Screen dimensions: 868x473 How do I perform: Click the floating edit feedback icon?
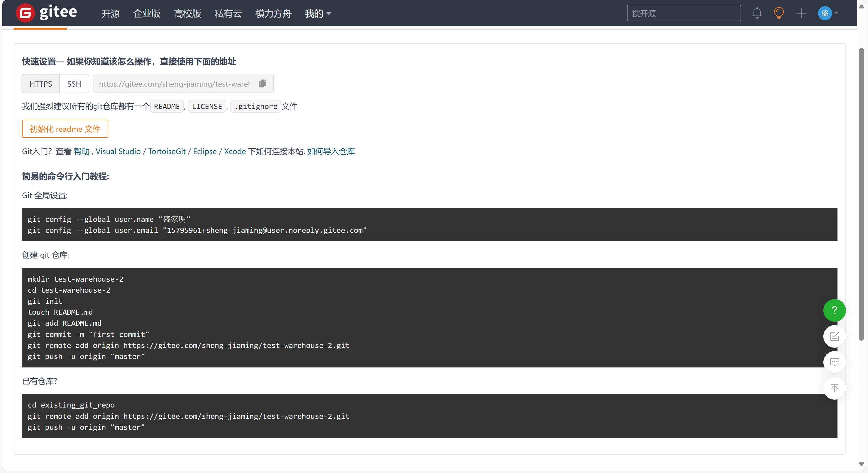[834, 336]
